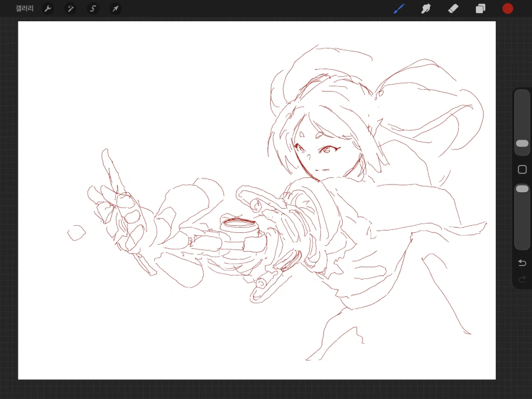Undo the last stroke with sidebar arrow
Viewport: 532px width, 399px height.
point(522,262)
